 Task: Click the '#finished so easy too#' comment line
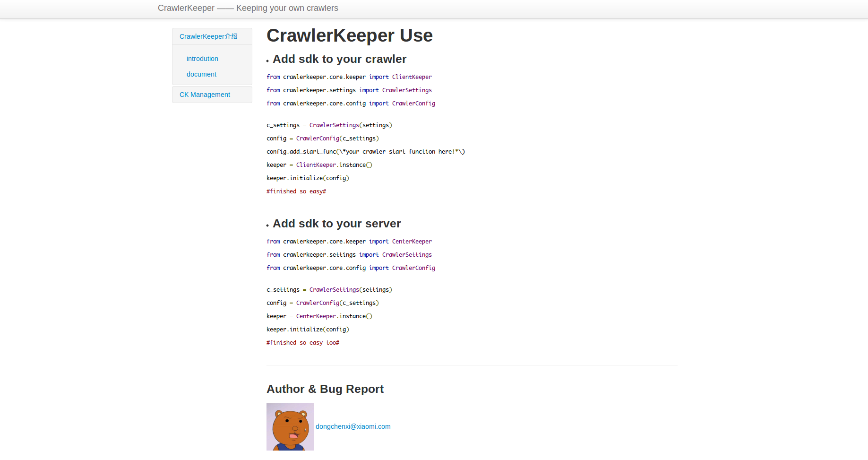coord(303,343)
